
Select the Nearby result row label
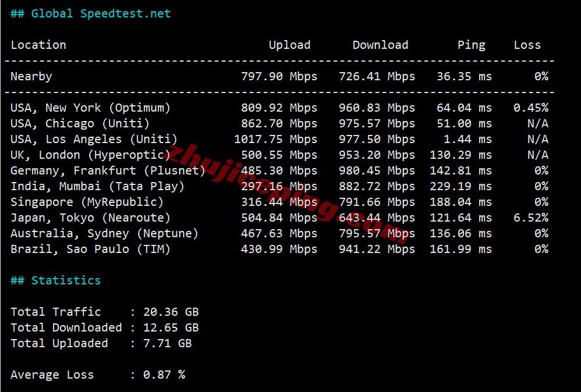(x=31, y=76)
